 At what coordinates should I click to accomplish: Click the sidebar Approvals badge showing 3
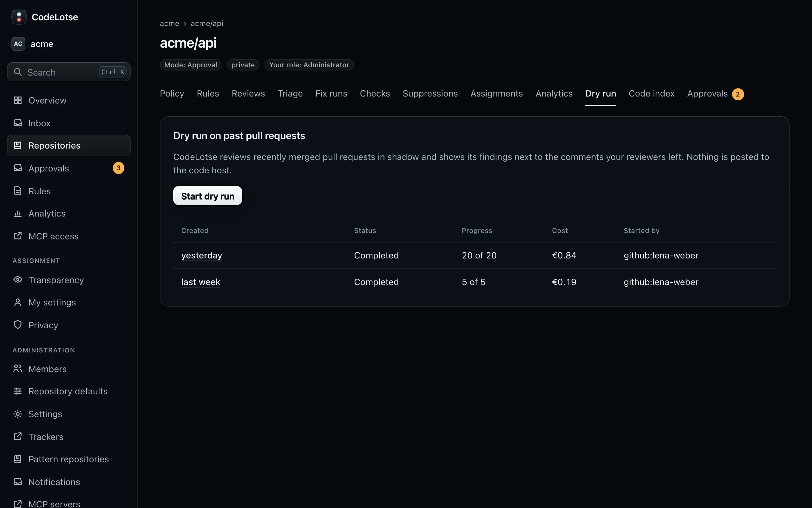(x=118, y=168)
